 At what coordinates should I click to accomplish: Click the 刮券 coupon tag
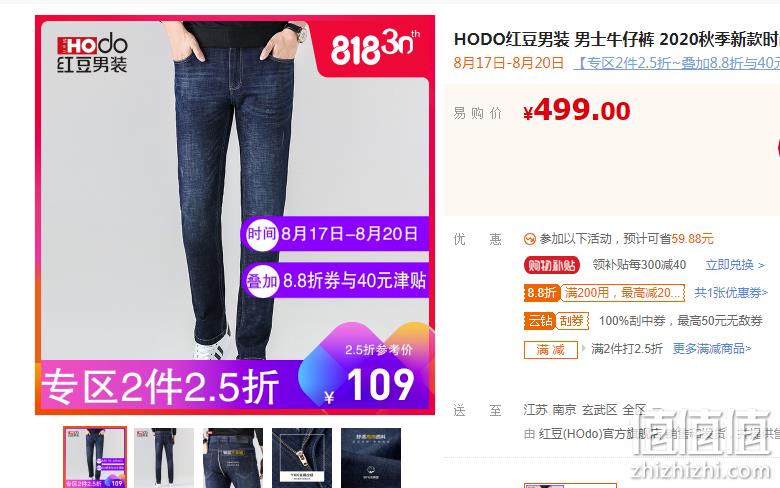pos(572,321)
